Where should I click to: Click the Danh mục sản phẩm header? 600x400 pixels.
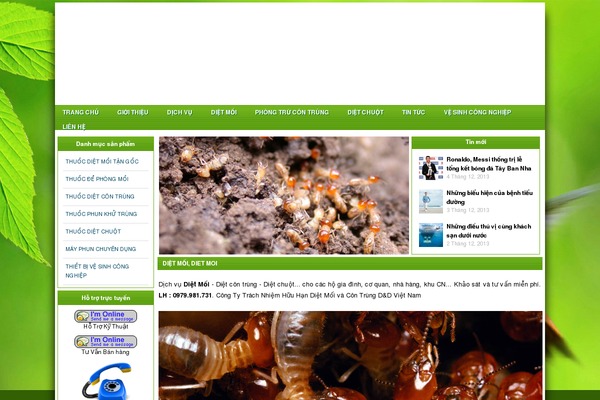tap(106, 144)
